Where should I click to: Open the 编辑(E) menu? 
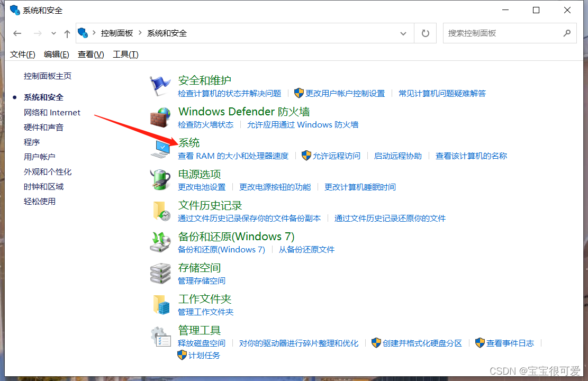coord(57,55)
